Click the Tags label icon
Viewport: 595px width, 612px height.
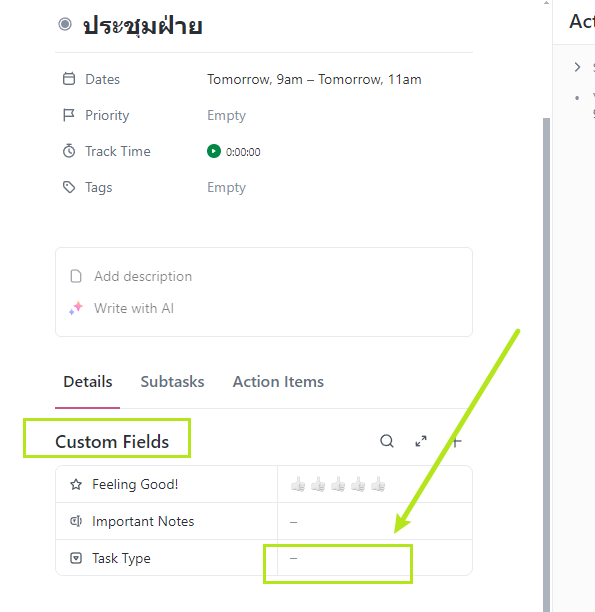(69, 187)
